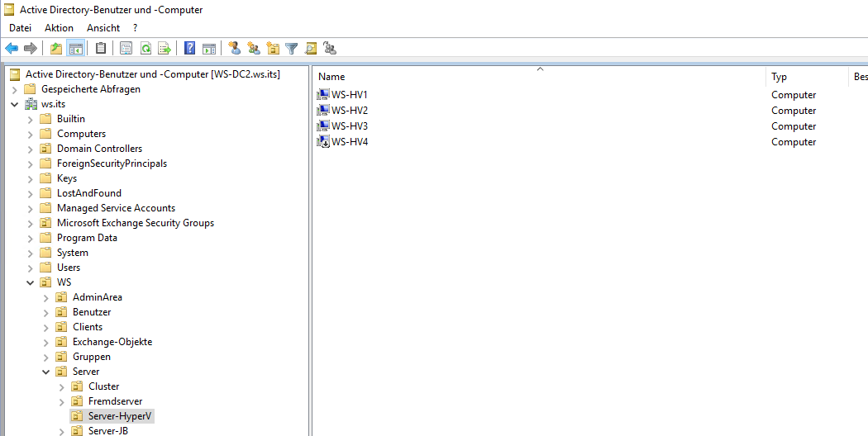Expand Gespeicherte Abfragen node

click(14, 90)
